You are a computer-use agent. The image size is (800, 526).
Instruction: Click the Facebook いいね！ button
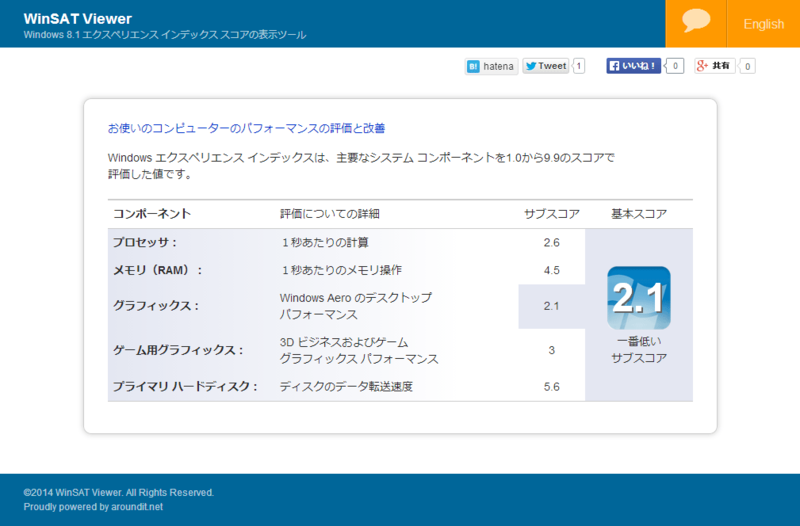[634, 66]
